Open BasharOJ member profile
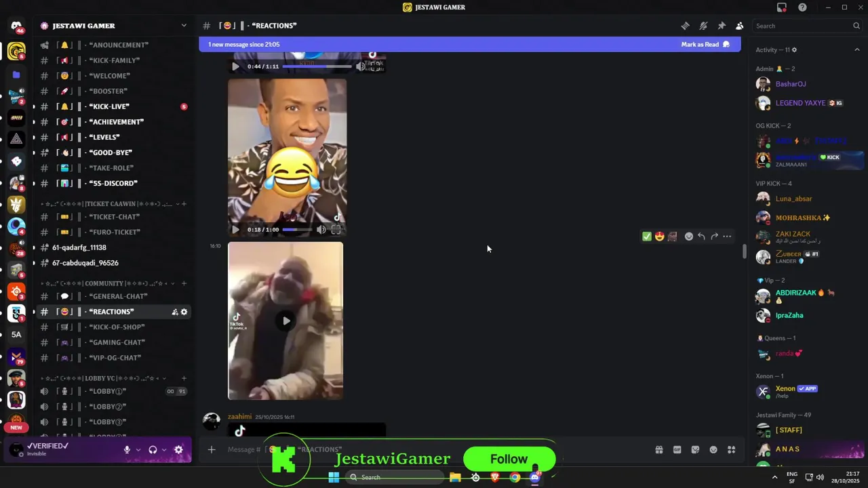868x488 pixels. [x=808, y=84]
